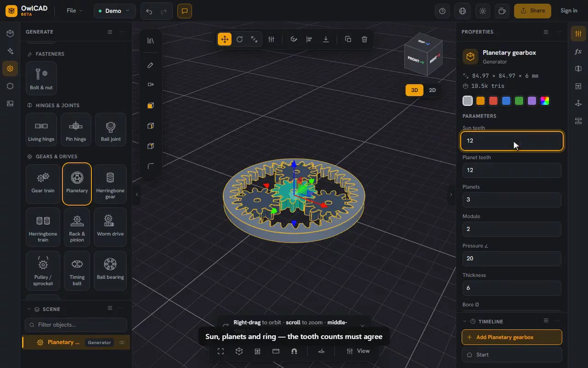Select the Worm drive generator
The height and width of the screenshot is (368, 588).
tap(110, 227)
